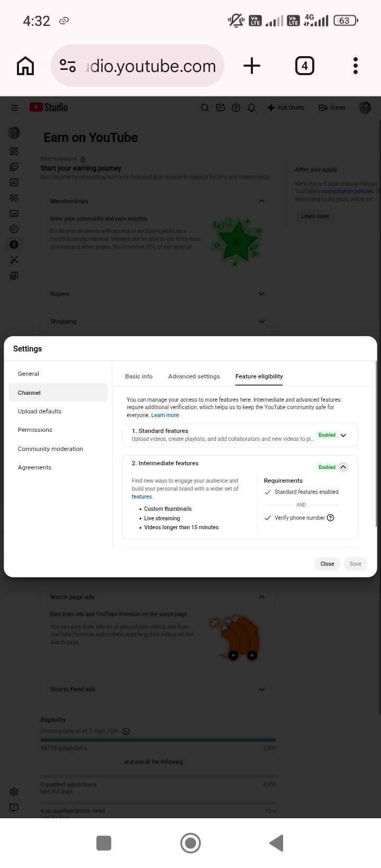Click the help question mark beside Verify phone number
This screenshot has width=381, height=868.
(331, 518)
